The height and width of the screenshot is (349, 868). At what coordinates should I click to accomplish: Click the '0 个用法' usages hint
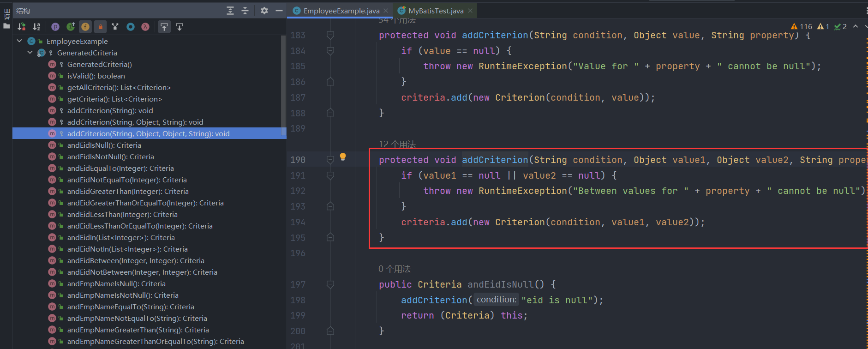point(395,269)
